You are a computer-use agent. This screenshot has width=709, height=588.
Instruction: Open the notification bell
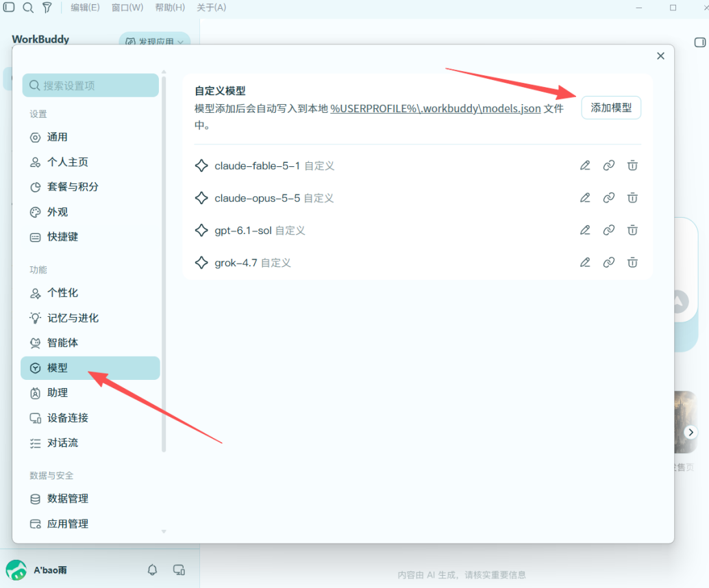click(x=152, y=570)
